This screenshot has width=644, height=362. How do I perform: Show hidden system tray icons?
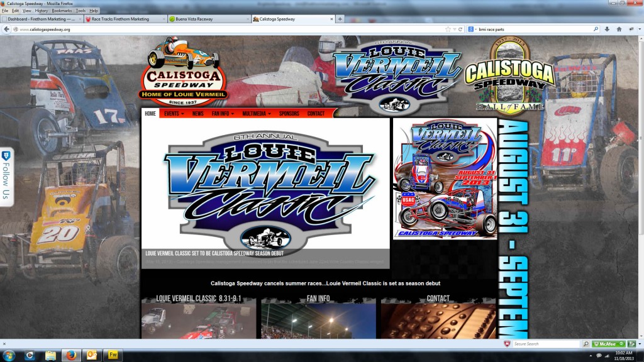(x=591, y=356)
